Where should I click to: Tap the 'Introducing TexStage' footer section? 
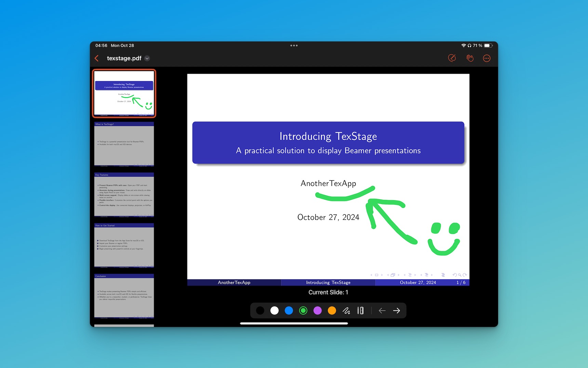328,282
